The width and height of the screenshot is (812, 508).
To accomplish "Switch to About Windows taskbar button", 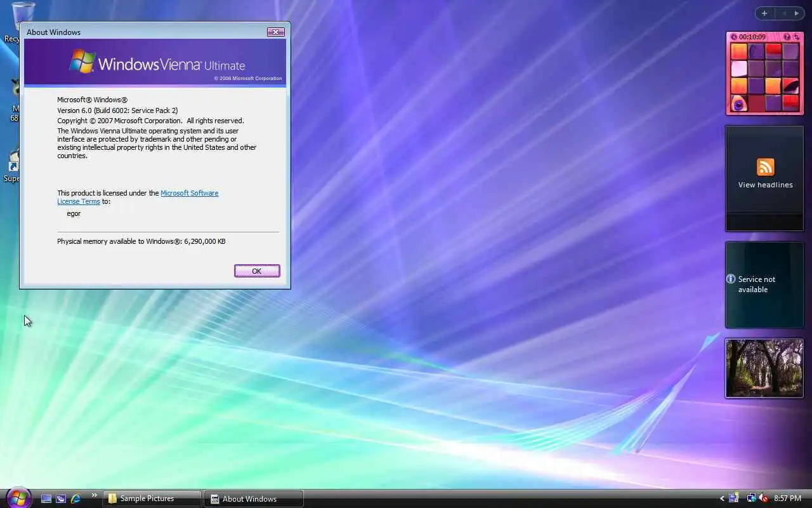I will [254, 498].
